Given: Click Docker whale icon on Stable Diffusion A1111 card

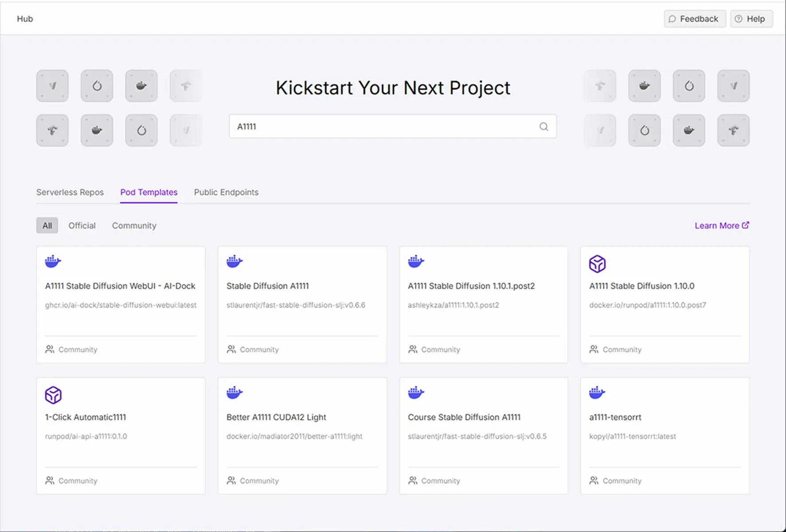Looking at the screenshot, I should (235, 262).
